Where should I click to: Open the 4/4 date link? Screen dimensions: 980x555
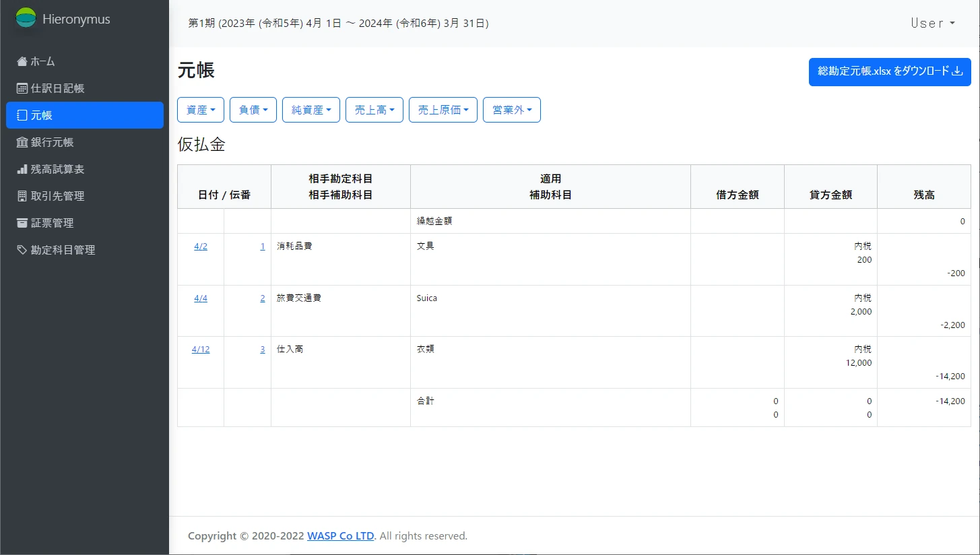click(201, 298)
